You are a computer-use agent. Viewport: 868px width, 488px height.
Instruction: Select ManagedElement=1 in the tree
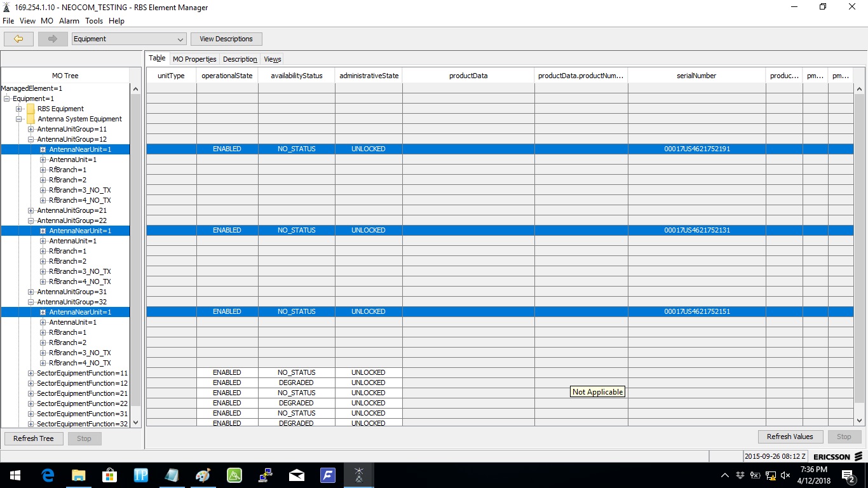(32, 88)
